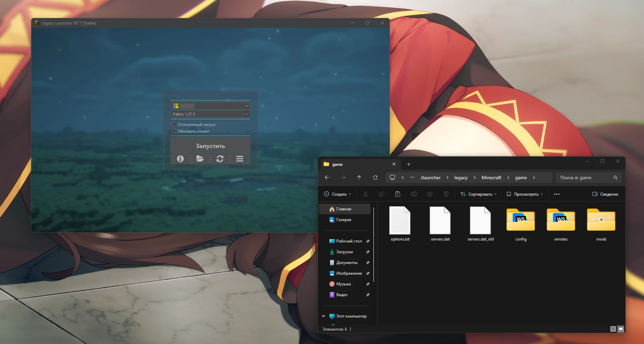
Task: Select the config folder
Action: [x=521, y=224]
